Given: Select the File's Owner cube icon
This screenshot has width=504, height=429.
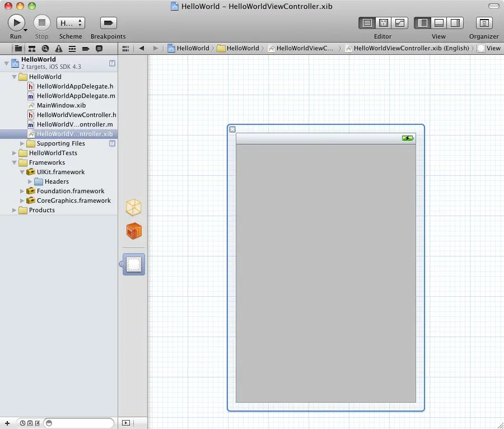Looking at the screenshot, I should [133, 207].
